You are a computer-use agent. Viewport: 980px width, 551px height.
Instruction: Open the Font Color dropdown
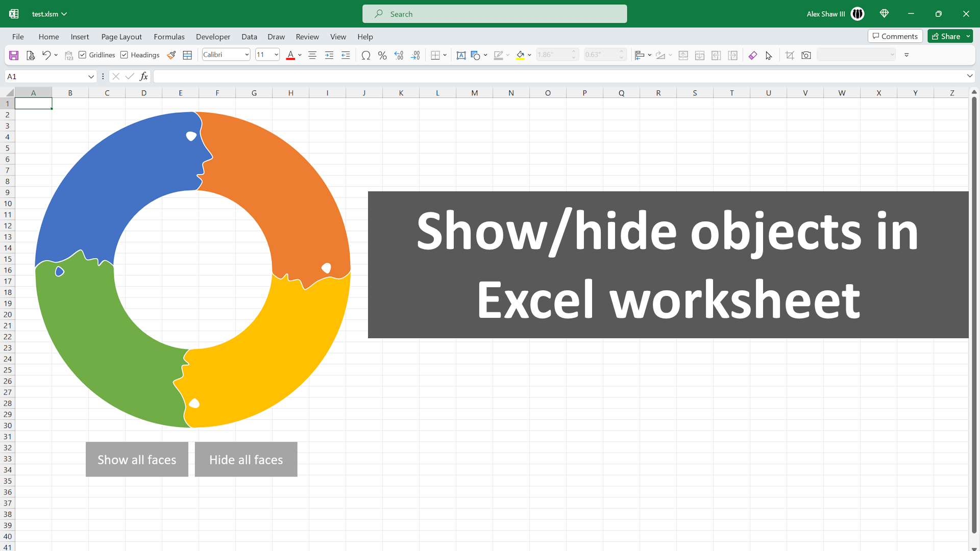[x=299, y=55]
